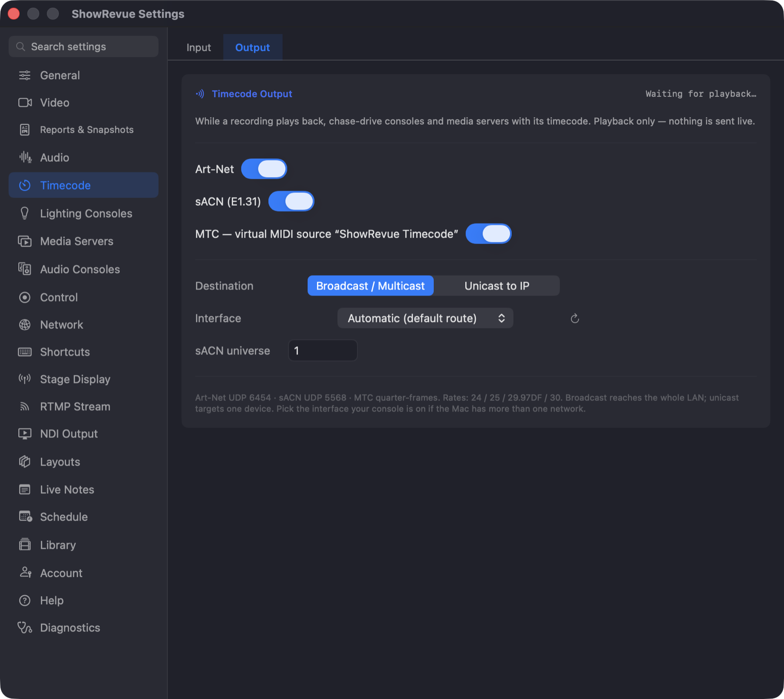Click the Diagnostics stethoscope icon
The height and width of the screenshot is (699, 784).
pos(25,628)
